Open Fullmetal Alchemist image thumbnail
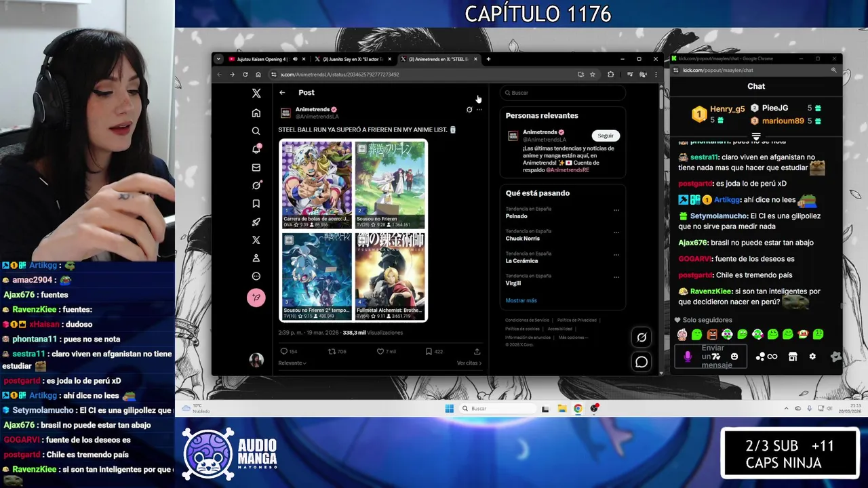Image resolution: width=868 pixels, height=488 pixels. pos(391,276)
